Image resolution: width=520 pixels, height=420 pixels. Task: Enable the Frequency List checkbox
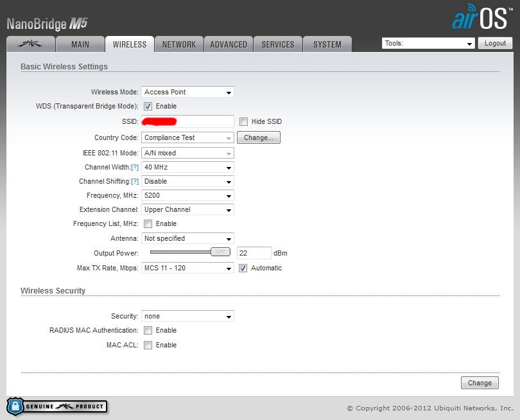tap(148, 223)
